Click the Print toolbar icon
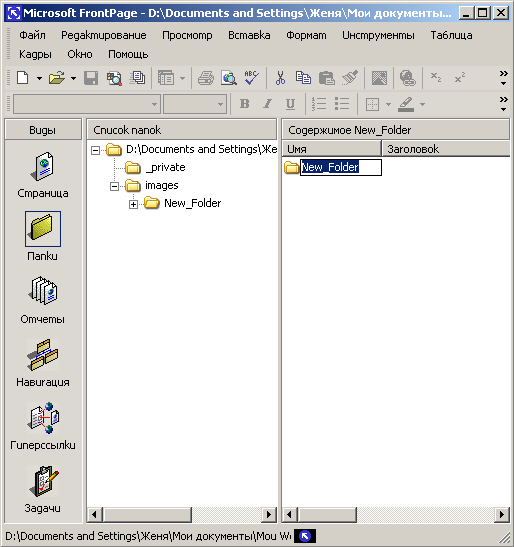The height and width of the screenshot is (547, 514). pyautogui.click(x=206, y=78)
